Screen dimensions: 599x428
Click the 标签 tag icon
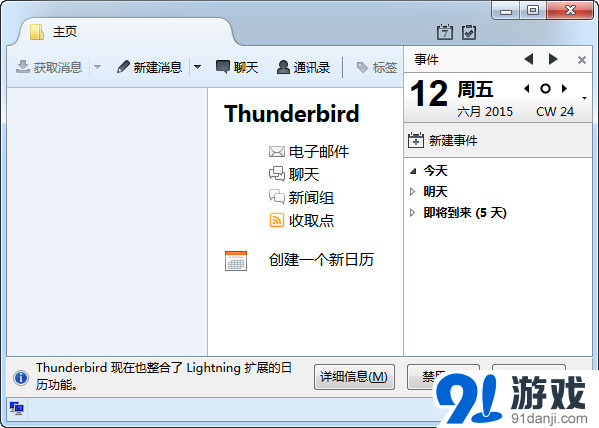(362, 67)
